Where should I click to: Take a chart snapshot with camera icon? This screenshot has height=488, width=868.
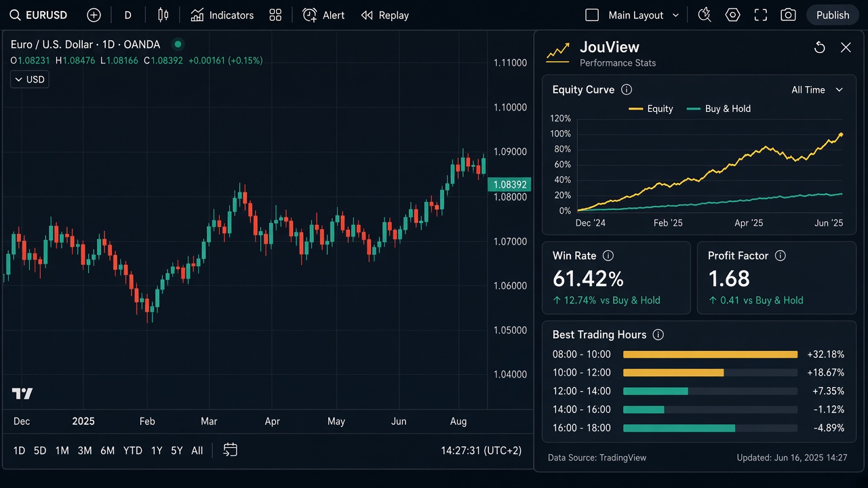tap(788, 15)
